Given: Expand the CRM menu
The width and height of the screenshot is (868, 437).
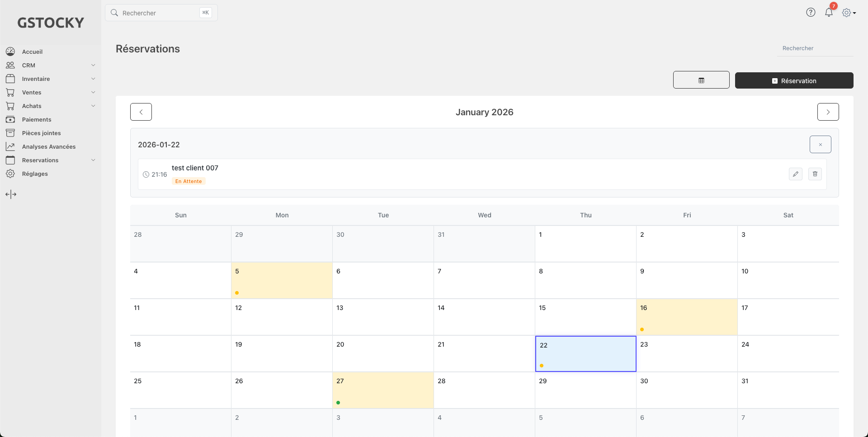Looking at the screenshot, I should 50,65.
